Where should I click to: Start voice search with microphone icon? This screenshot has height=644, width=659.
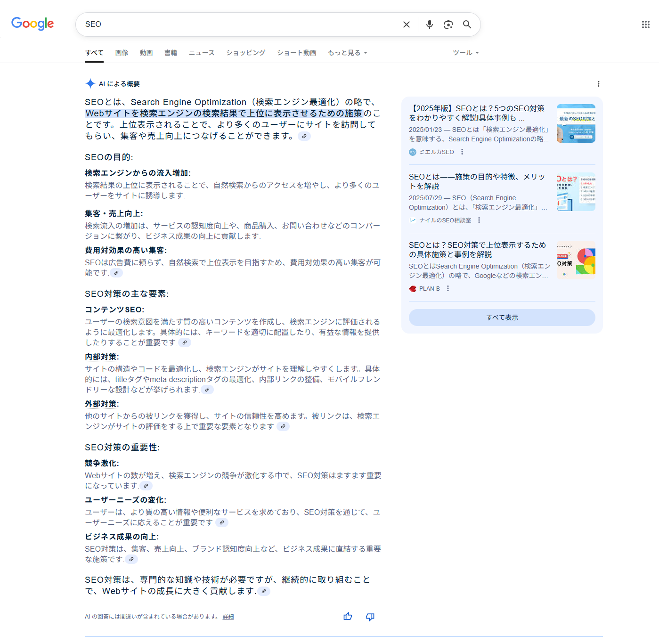[x=429, y=24]
